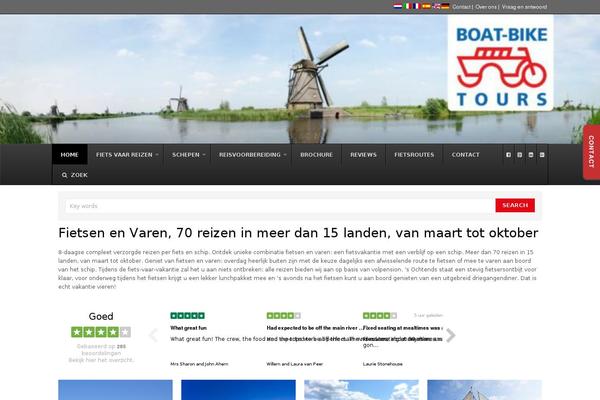The image size is (600, 400).
Task: Switch language with the Italian flag
Action: pyautogui.click(x=408, y=6)
